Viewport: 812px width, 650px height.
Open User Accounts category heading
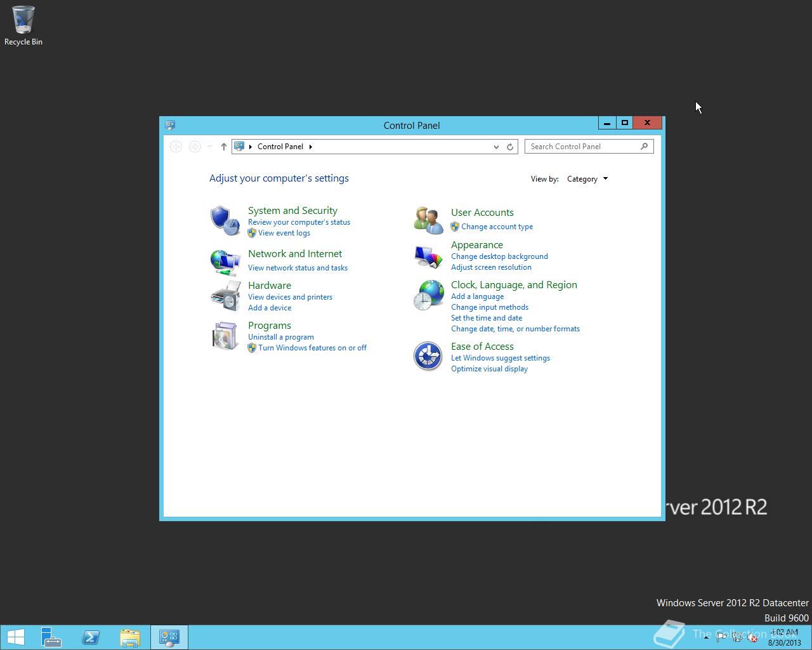tap(482, 213)
